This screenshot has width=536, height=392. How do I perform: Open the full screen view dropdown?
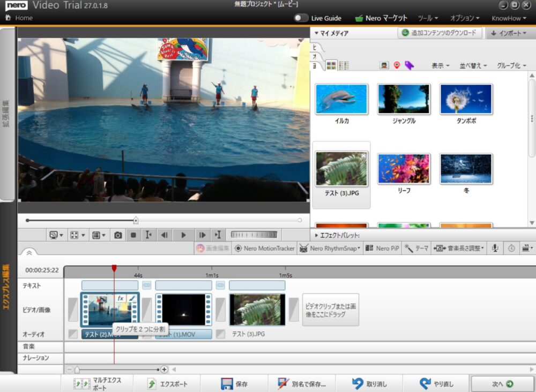pos(77,235)
